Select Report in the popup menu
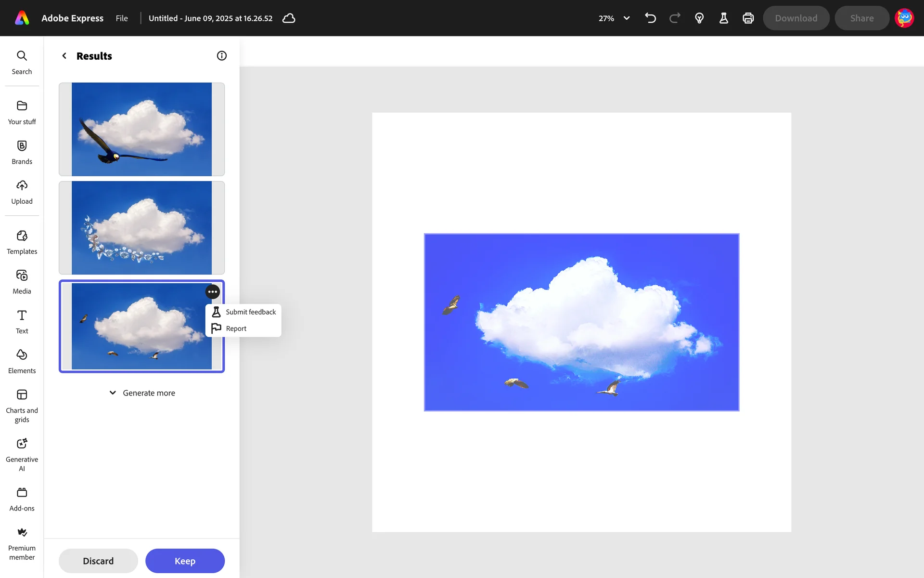 coord(236,328)
